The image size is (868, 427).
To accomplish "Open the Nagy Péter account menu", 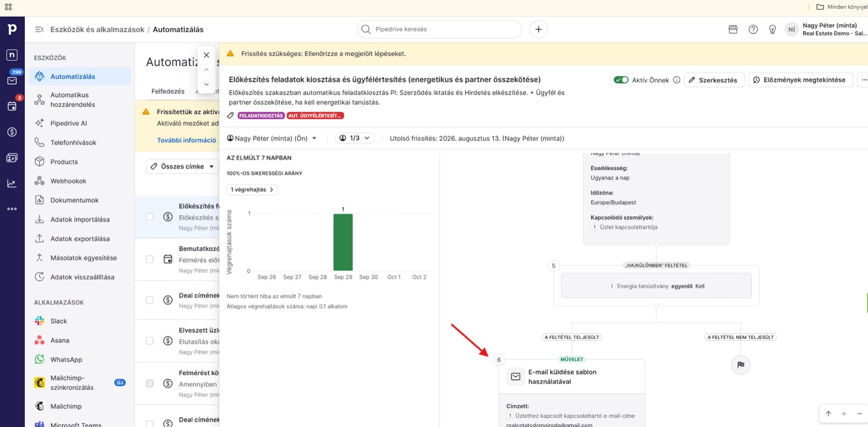I will tap(826, 29).
